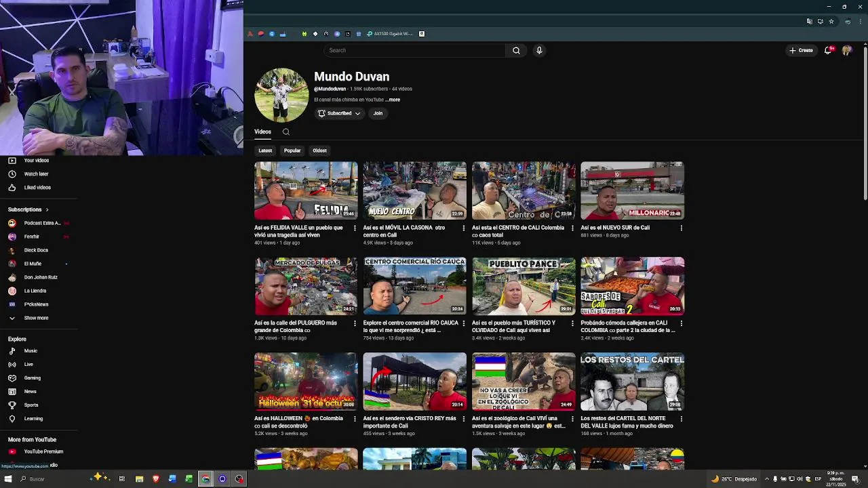The width and height of the screenshot is (868, 488).
Task: Open options menu for CENTRO DE CALI video
Action: 572,228
